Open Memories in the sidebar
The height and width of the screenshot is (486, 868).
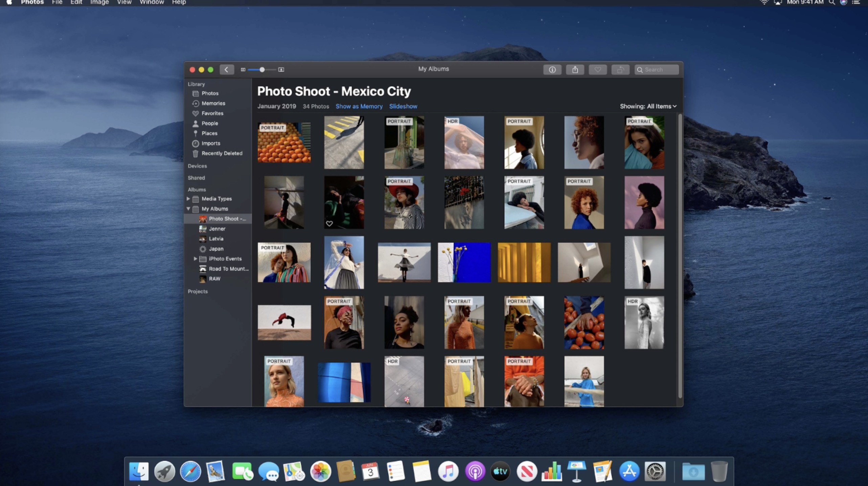point(213,103)
